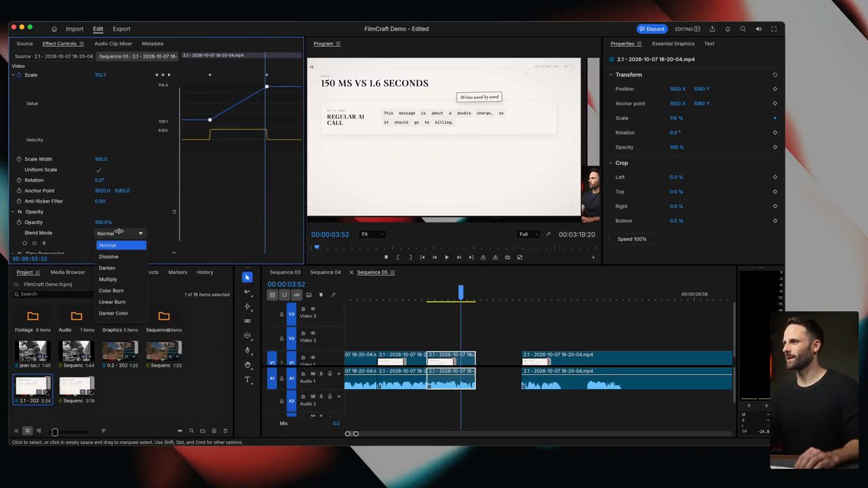Open notifications bell in top bar
868x488 pixels.
728,29
